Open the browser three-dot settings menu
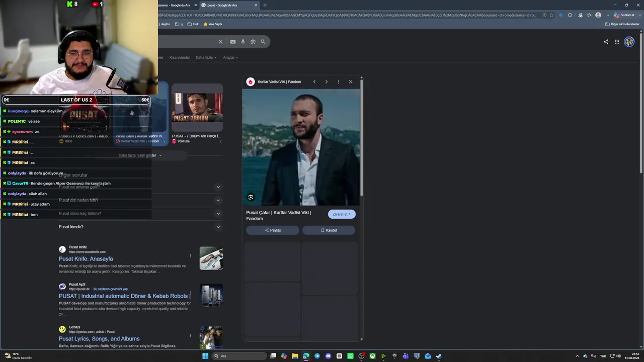 point(607,15)
